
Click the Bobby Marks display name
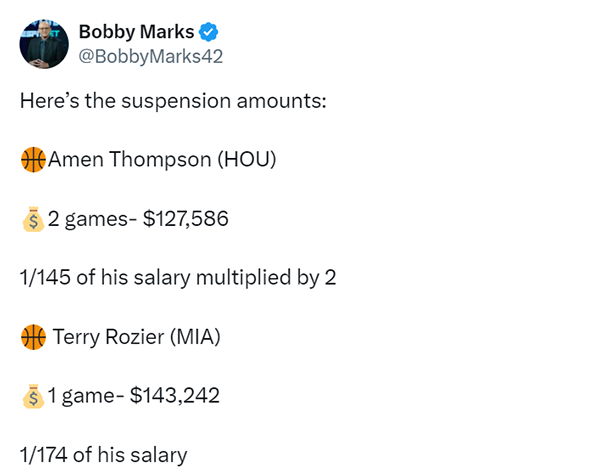[x=136, y=32]
